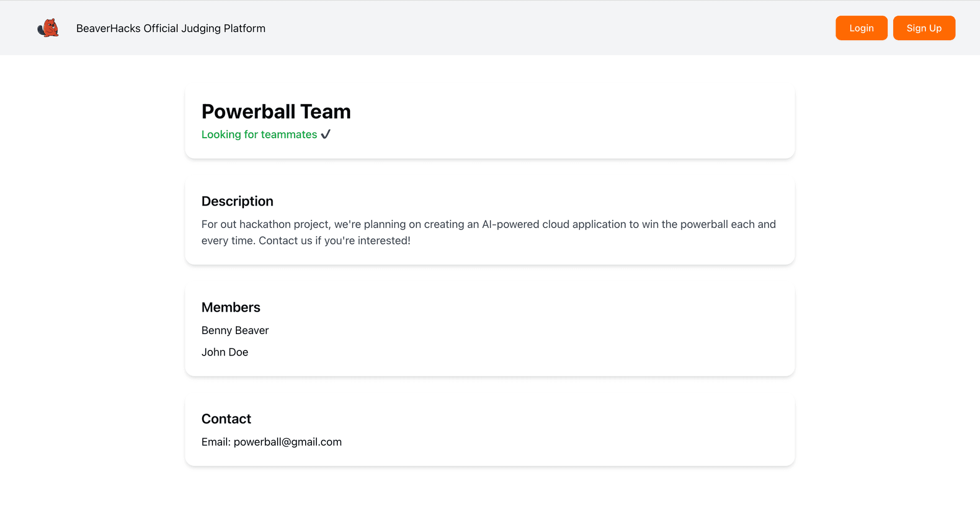Click empty area right of Powerball Team title
This screenshot has height=530, width=980.
561,112
